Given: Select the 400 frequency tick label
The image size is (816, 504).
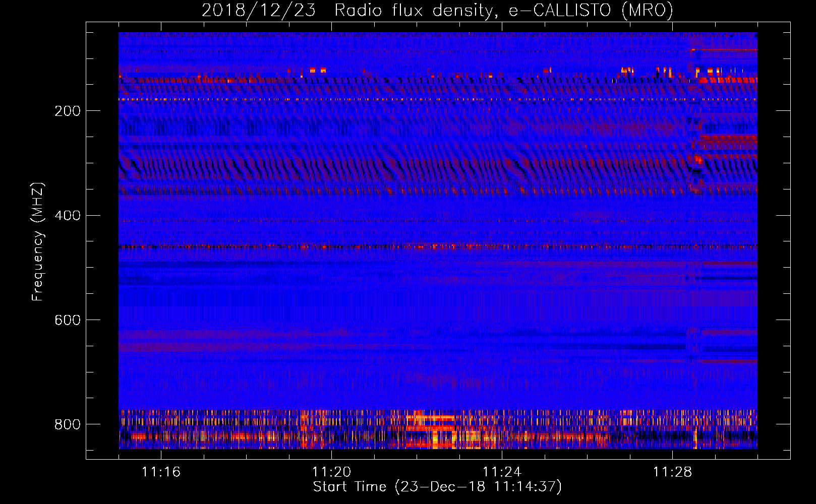Looking at the screenshot, I should tap(68, 216).
